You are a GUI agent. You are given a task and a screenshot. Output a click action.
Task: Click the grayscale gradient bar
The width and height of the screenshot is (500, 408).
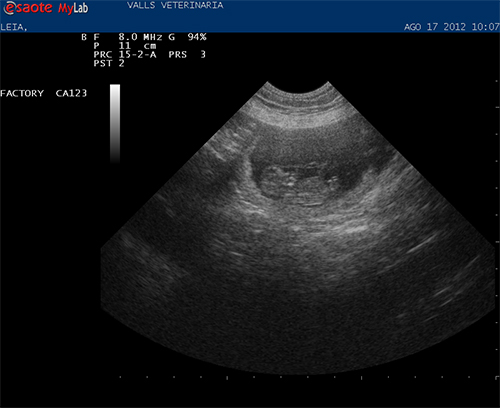point(115,124)
